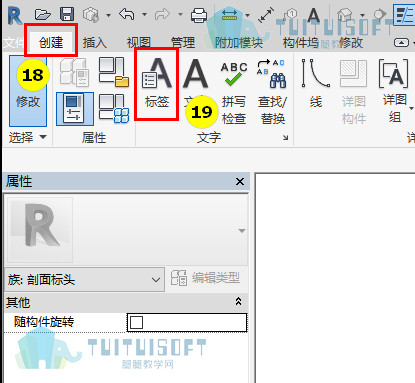This screenshot has height=383, width=415.
Task: Select the 文字 text tool
Action: coord(196,84)
